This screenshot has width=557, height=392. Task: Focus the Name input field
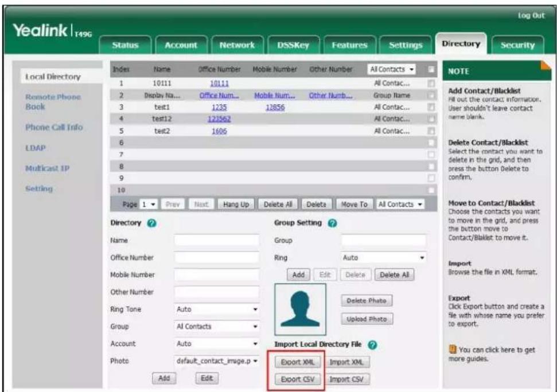(216, 240)
